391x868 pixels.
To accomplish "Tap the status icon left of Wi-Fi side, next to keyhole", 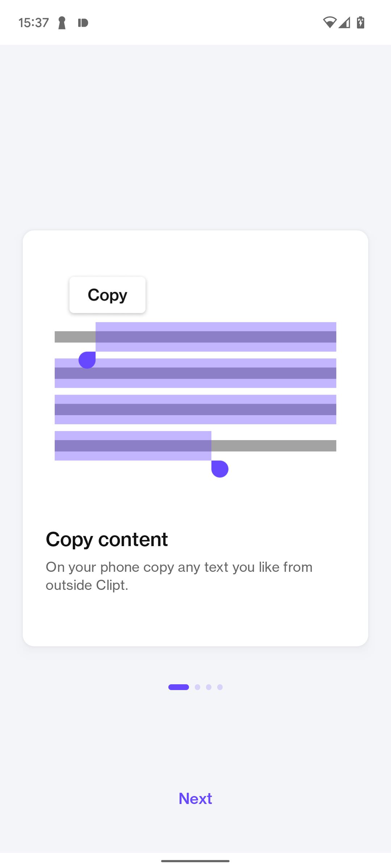I will coord(83,23).
